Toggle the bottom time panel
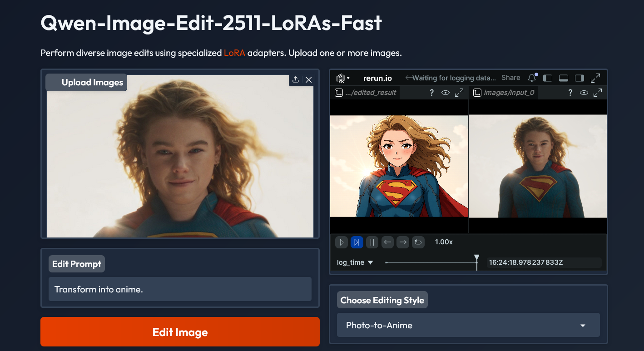The width and height of the screenshot is (644, 351). 564,78
